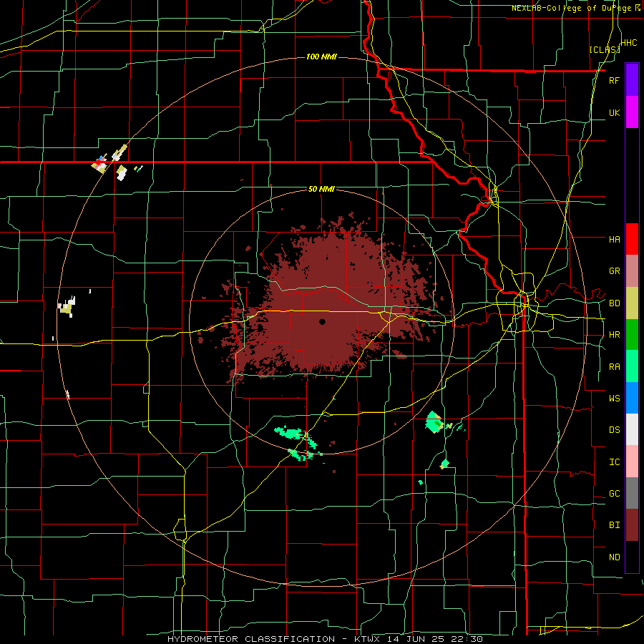644x644 pixels.
Task: Select the light pink IC legend swatch
Action: [x=632, y=462]
